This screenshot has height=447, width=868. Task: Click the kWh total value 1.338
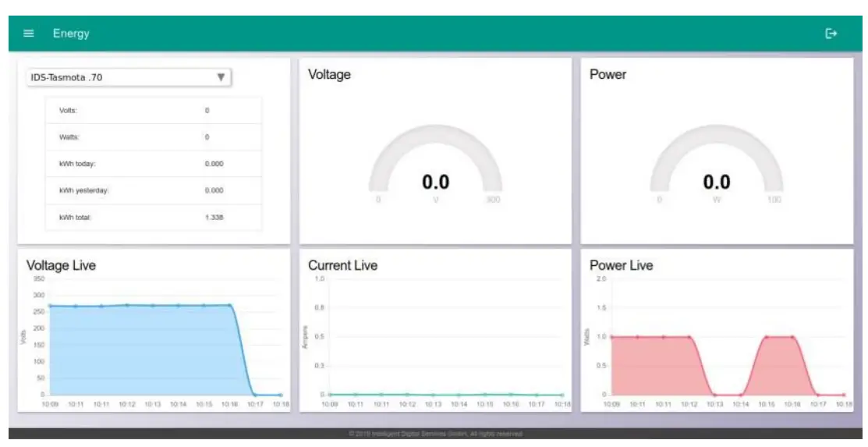point(214,217)
